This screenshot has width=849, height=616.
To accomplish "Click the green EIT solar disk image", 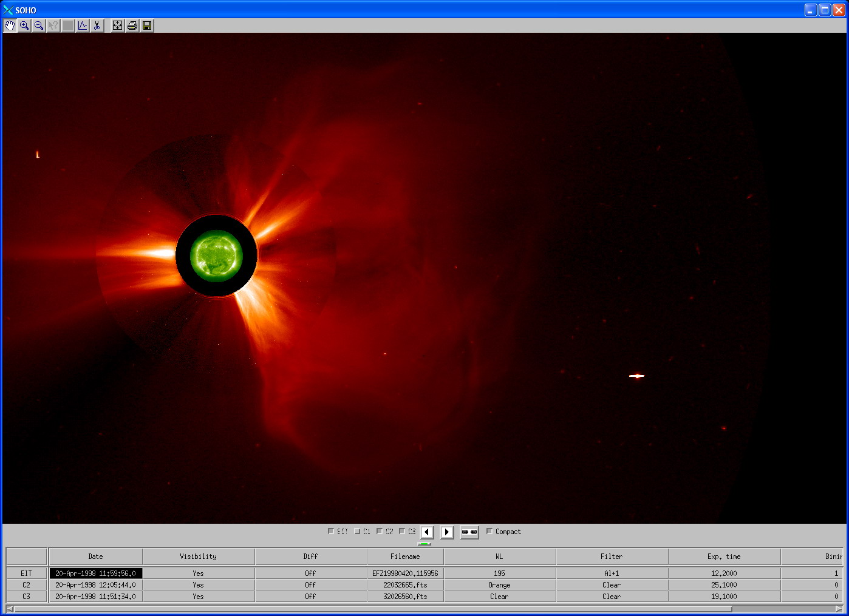I will pyautogui.click(x=216, y=256).
